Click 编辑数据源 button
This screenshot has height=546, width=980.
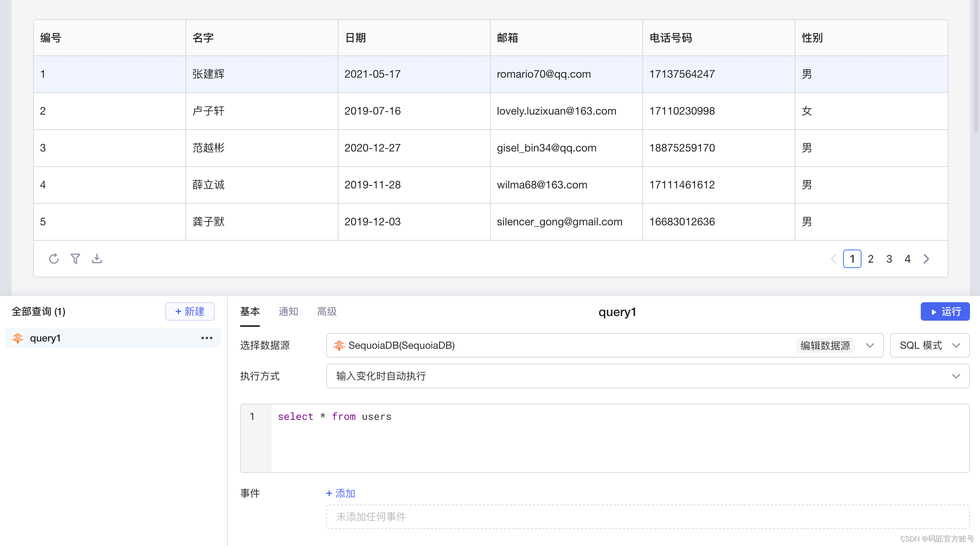pos(825,345)
